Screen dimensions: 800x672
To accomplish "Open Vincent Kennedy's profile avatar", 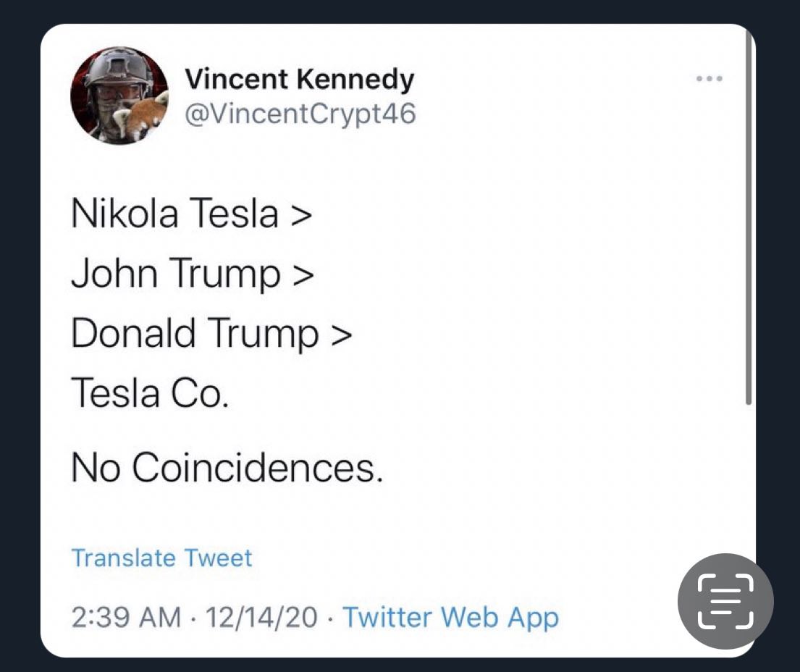I will coord(119,96).
